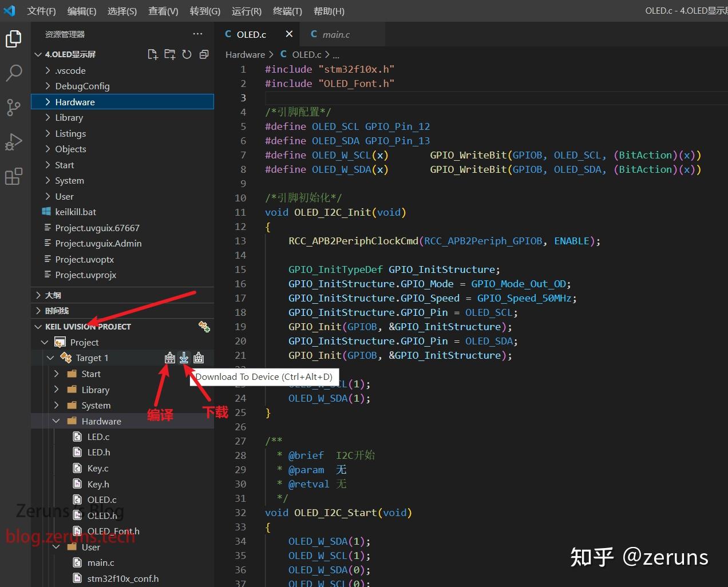
Task: Click the breadcrumb ellipsis symbol
Action: tap(336, 55)
